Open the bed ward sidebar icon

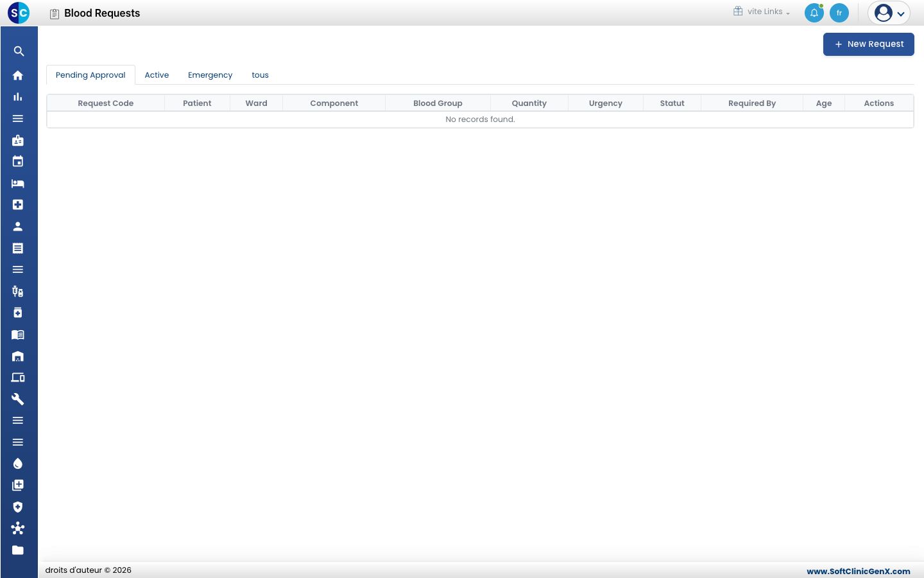(x=18, y=183)
